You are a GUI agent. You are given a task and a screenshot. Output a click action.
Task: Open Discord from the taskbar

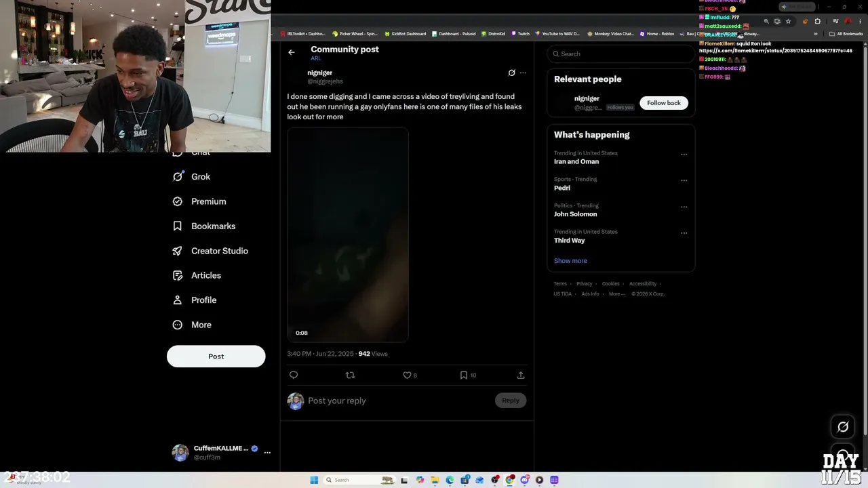pyautogui.click(x=525, y=480)
